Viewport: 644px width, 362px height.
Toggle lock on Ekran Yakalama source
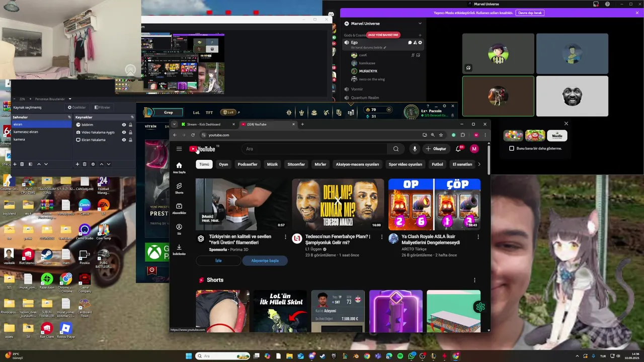(x=130, y=140)
